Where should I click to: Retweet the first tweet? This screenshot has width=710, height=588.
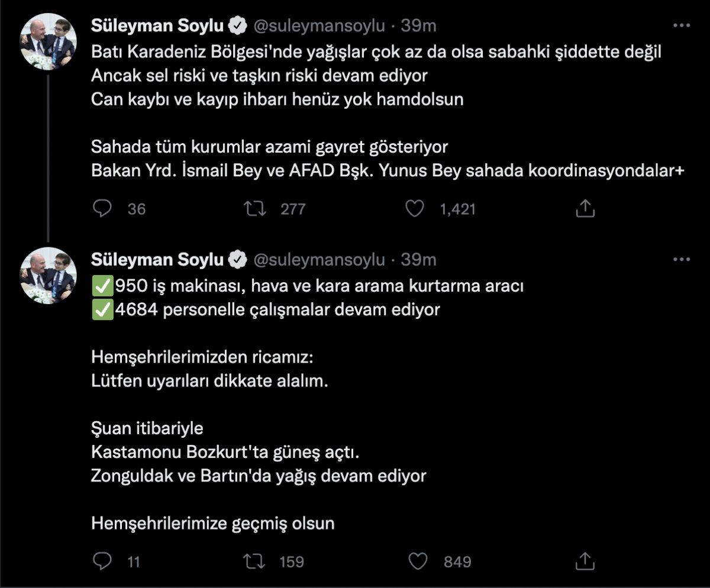click(256, 208)
